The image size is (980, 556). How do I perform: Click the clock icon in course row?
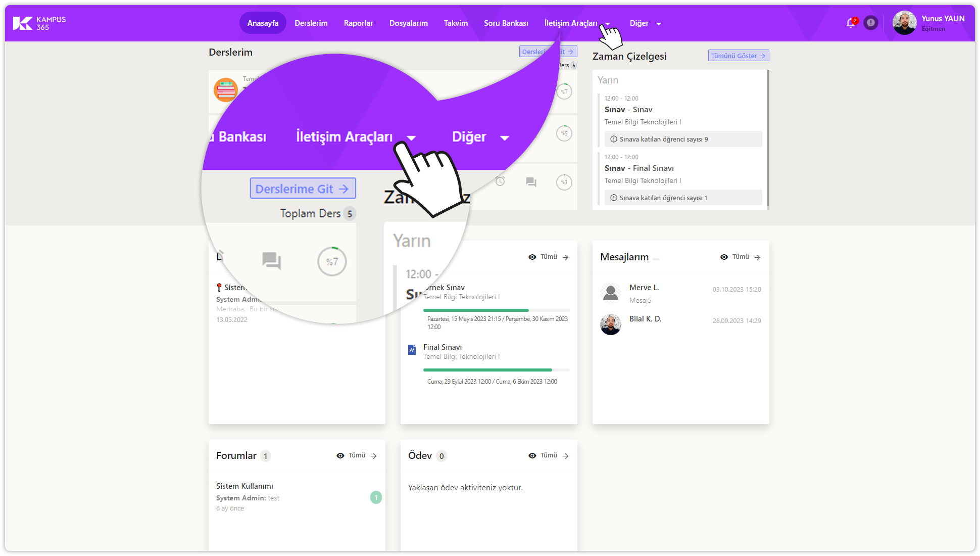(x=500, y=181)
